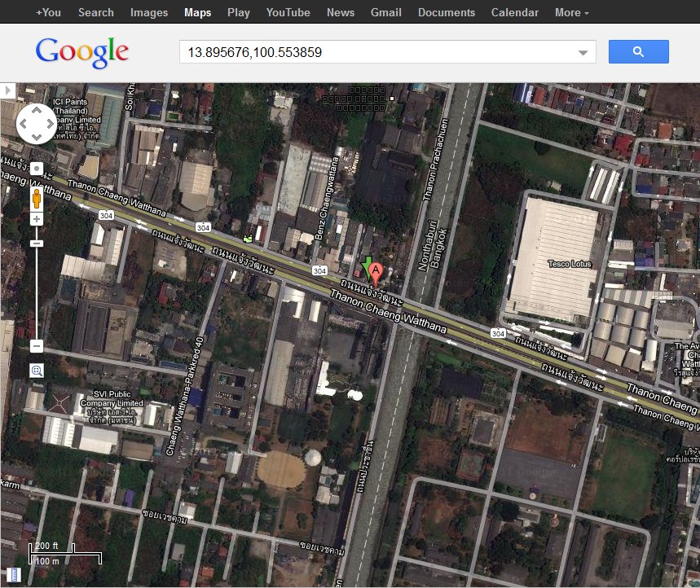This screenshot has width=700, height=588.
Task: Zoom out with the bottom minus button
Action: [x=37, y=347]
